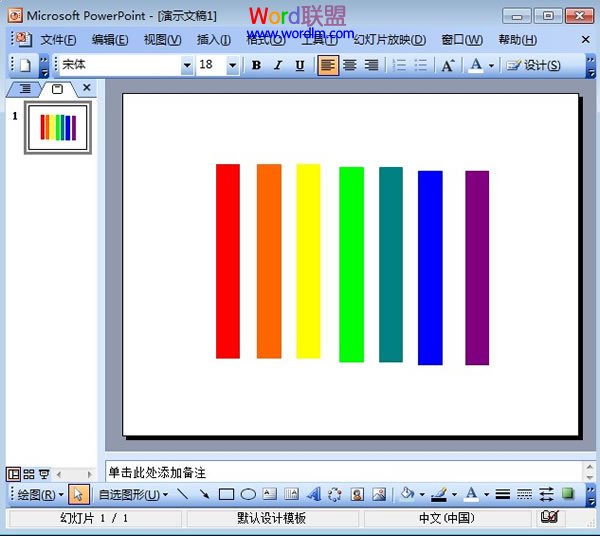Toggle Bold formatting
The width and height of the screenshot is (600, 536).
[x=256, y=65]
